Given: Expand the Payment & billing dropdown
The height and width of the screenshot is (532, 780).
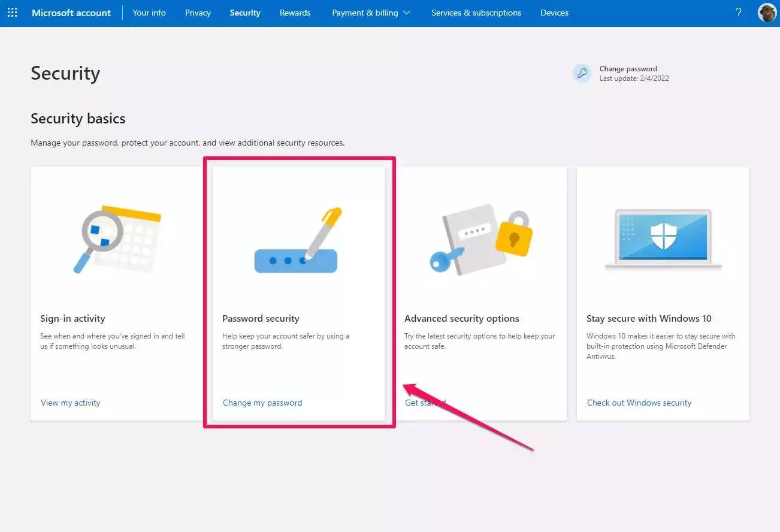Looking at the screenshot, I should click(x=371, y=13).
